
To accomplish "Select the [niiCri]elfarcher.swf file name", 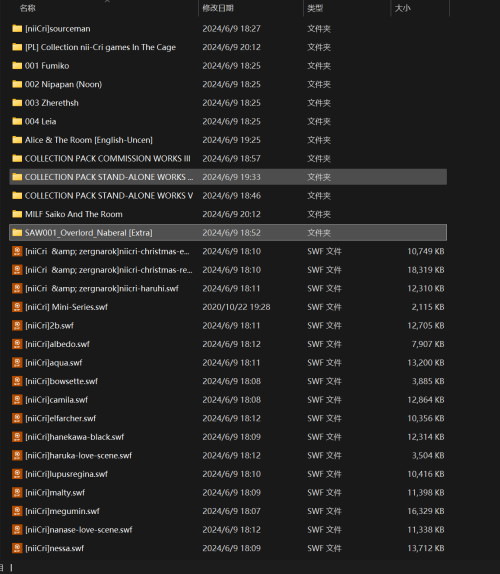I will 60,418.
